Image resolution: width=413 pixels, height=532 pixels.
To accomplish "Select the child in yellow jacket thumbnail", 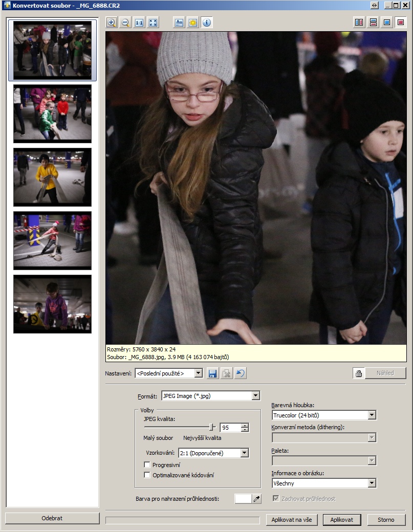I will point(52,177).
